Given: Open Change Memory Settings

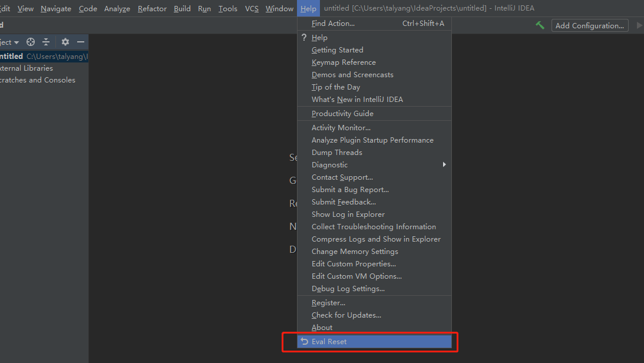Looking at the screenshot, I should point(374,251).
